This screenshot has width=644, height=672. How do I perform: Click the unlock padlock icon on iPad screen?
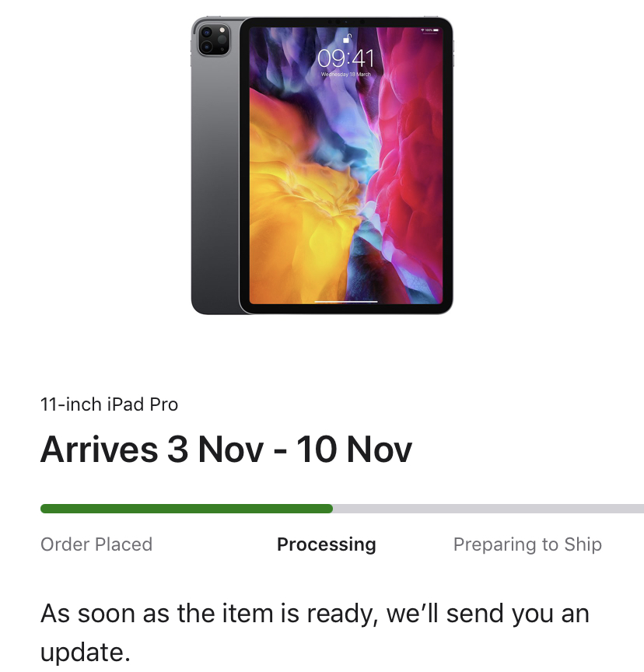[x=348, y=39]
